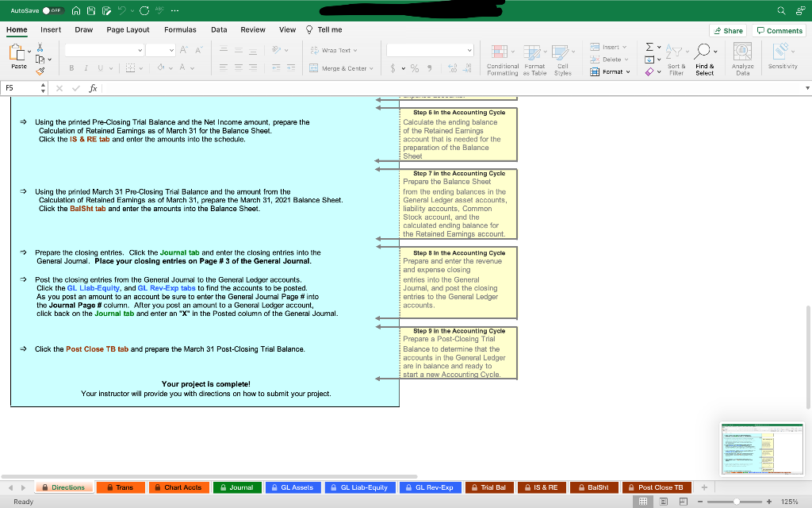Click the Paste clipboard icon
Image resolution: width=812 pixels, height=508 pixels.
pyautogui.click(x=17, y=52)
